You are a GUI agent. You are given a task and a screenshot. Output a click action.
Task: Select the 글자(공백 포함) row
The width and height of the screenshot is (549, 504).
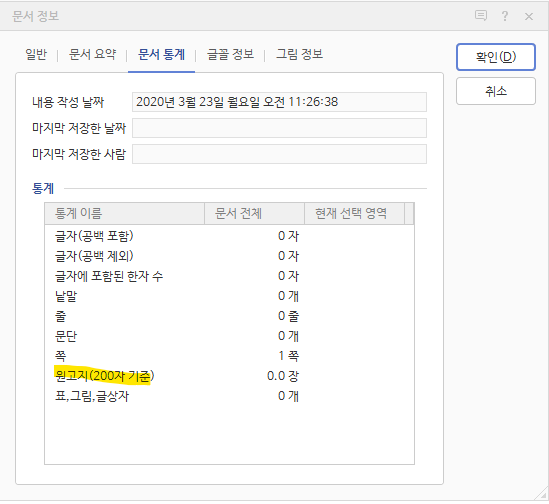229,236
